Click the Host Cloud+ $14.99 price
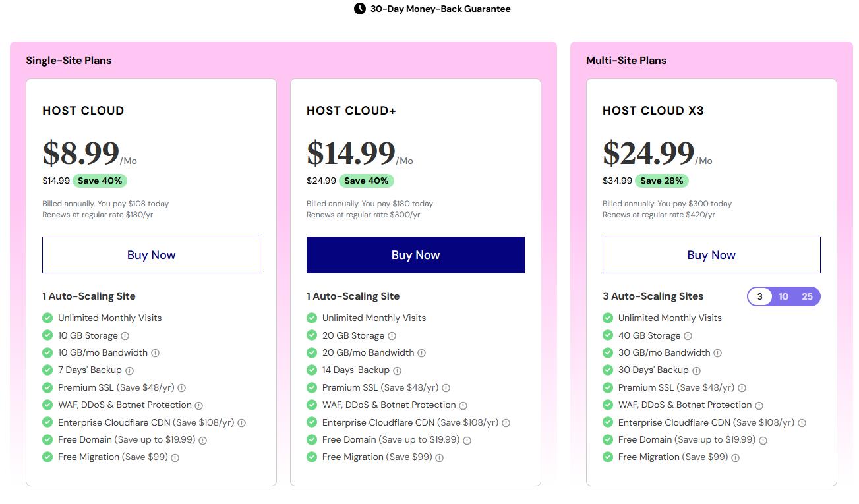The height and width of the screenshot is (504, 859). pos(351,153)
